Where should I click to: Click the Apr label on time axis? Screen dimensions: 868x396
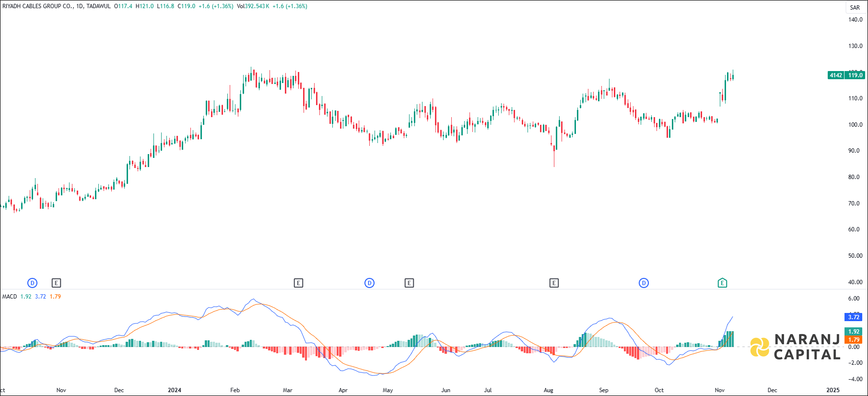coord(343,390)
